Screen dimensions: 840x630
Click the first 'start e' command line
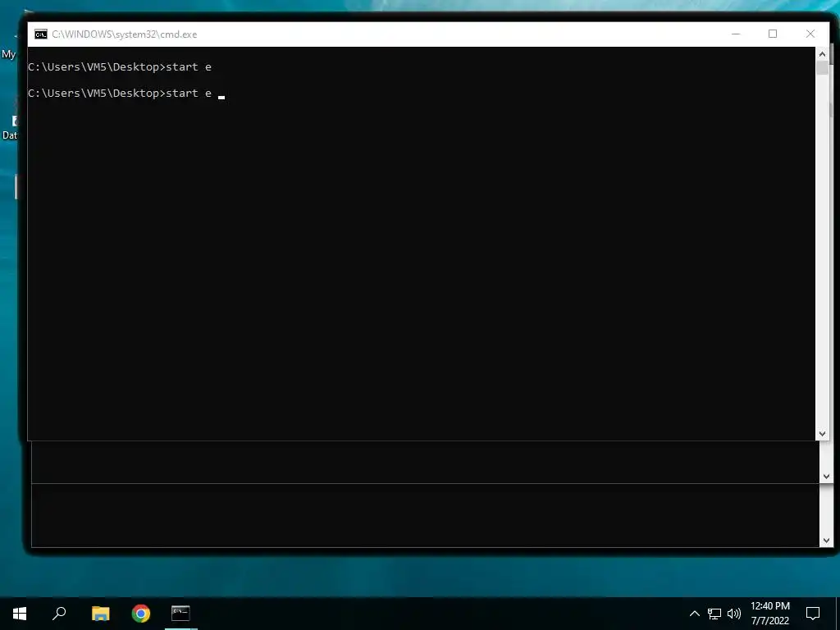120,67
